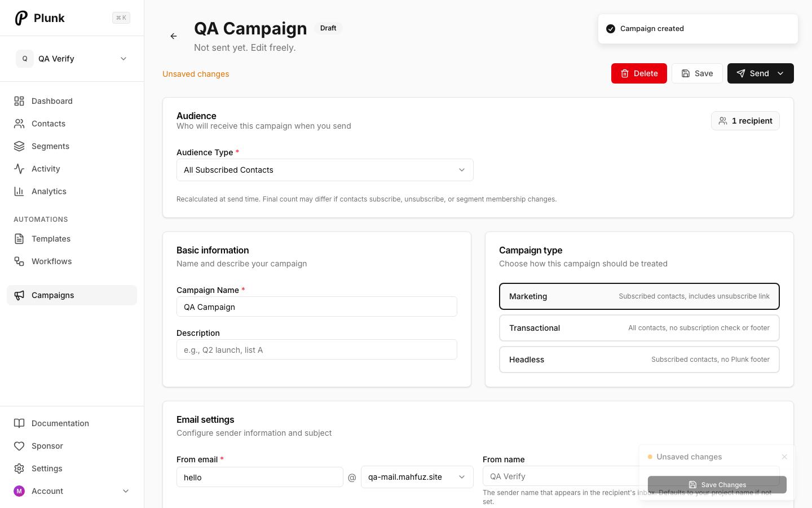Click the orange Unsaved changes text
Image resolution: width=812 pixels, height=508 pixels.
point(196,74)
